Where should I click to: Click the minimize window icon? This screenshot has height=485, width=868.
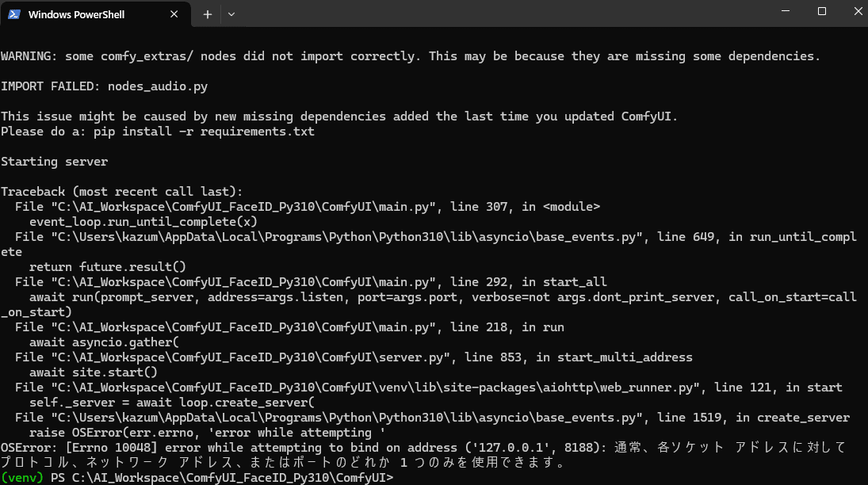pyautogui.click(x=785, y=11)
